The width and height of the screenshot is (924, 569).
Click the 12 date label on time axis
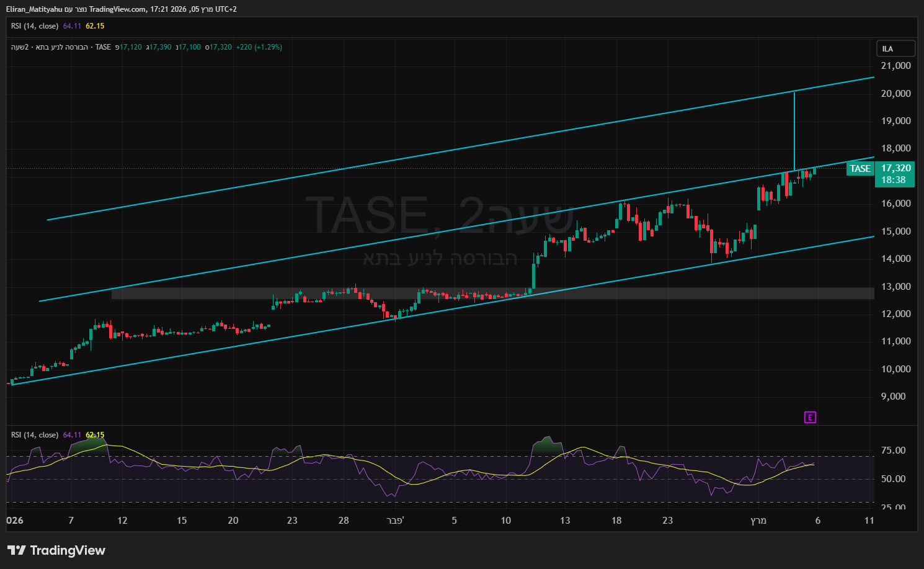[122, 521]
